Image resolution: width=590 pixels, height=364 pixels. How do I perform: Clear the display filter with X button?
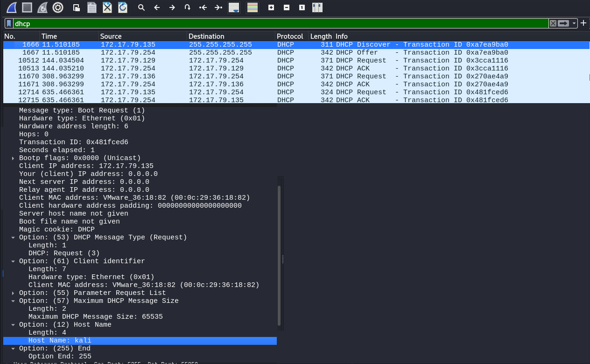553,23
